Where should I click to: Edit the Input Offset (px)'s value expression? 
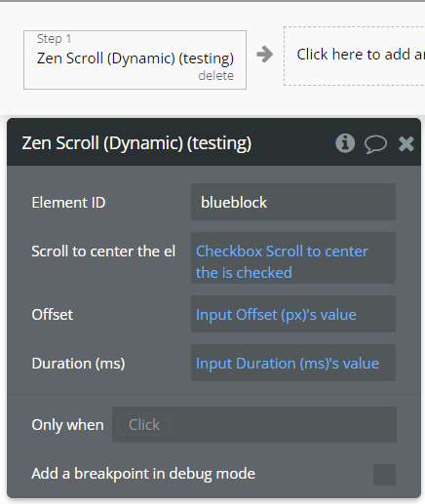(x=293, y=314)
